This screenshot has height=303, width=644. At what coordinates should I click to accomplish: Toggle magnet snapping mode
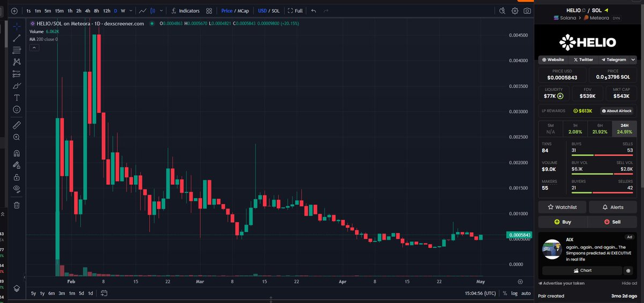pos(17,153)
